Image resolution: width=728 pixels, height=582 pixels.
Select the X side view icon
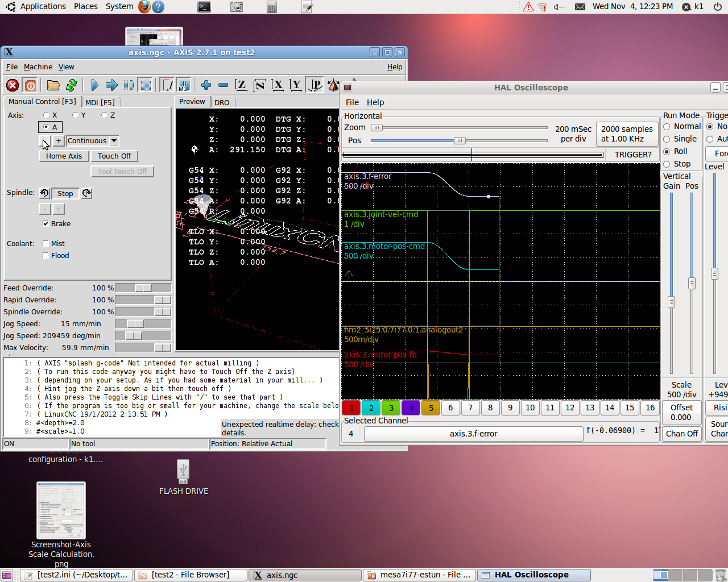[x=278, y=85]
